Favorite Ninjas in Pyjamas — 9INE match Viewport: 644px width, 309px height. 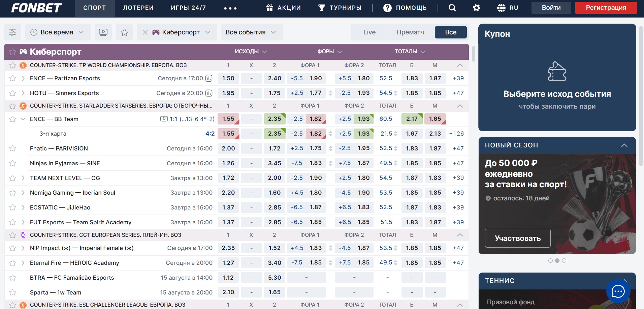tap(12, 163)
